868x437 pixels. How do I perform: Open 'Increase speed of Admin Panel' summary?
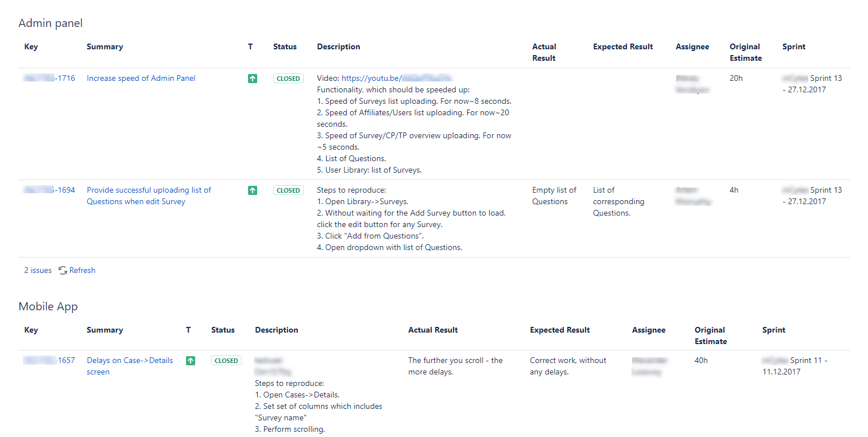pyautogui.click(x=141, y=79)
